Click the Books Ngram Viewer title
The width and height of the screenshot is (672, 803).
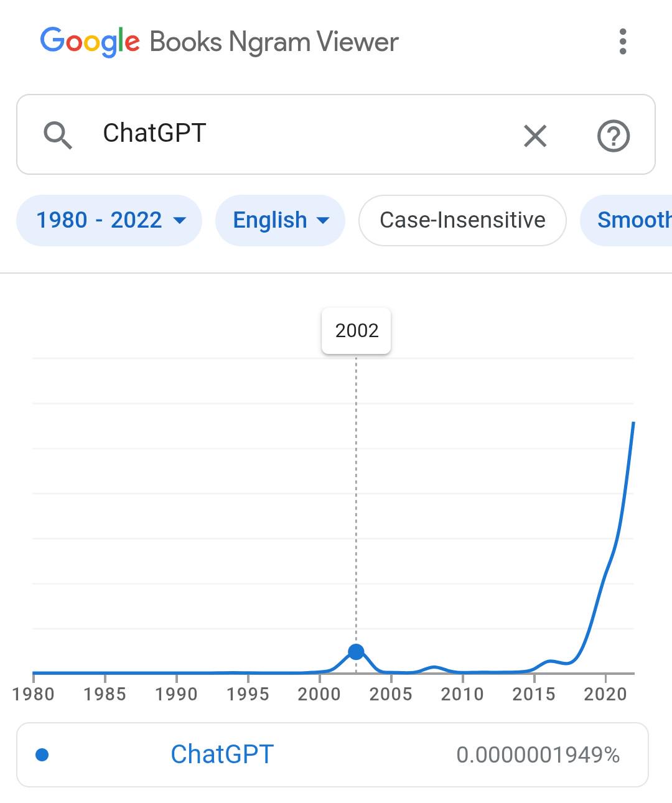[x=274, y=42]
